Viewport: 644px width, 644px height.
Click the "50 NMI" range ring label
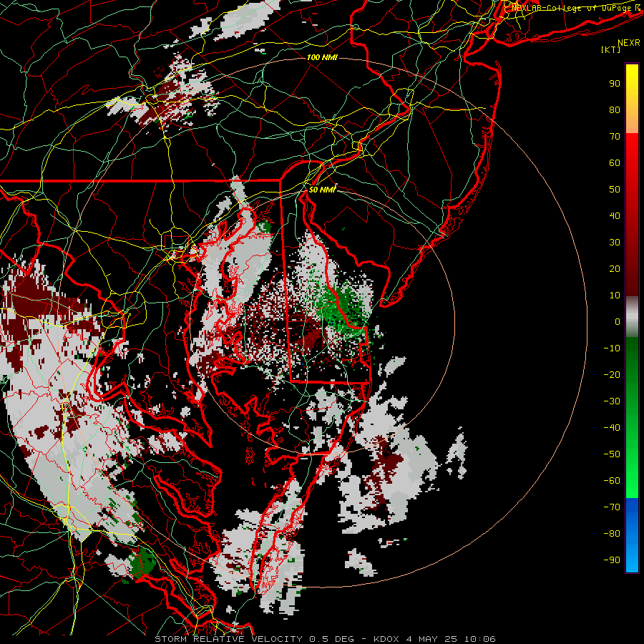[x=322, y=190]
